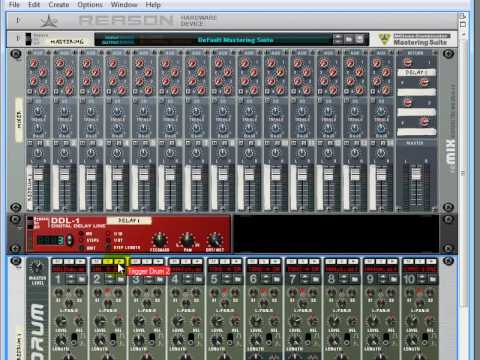Mute Redrum channel 5

point(214,261)
